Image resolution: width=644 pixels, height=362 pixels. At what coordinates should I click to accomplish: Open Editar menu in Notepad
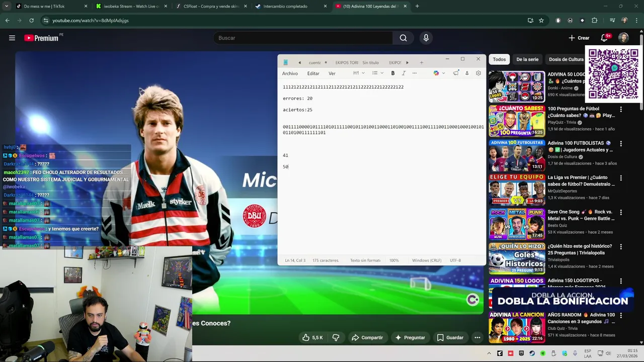click(x=313, y=73)
